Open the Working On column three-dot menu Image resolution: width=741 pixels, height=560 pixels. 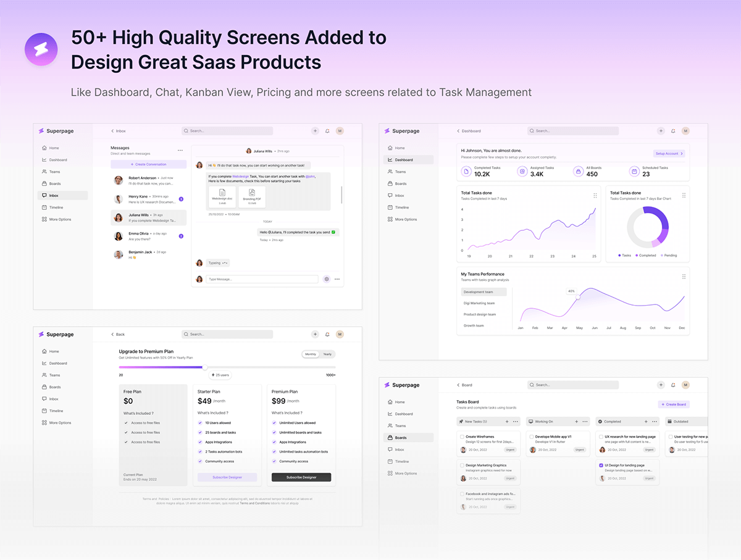[x=584, y=422]
